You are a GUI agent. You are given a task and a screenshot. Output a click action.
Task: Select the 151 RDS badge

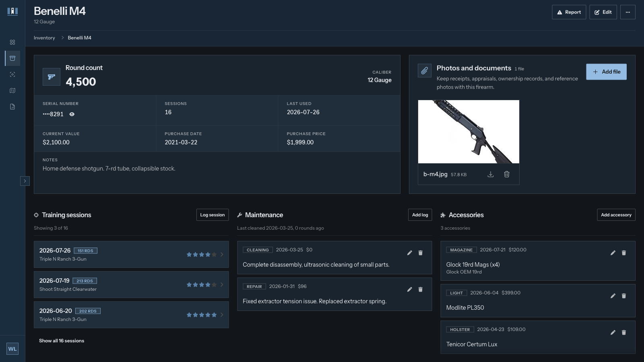pos(85,251)
